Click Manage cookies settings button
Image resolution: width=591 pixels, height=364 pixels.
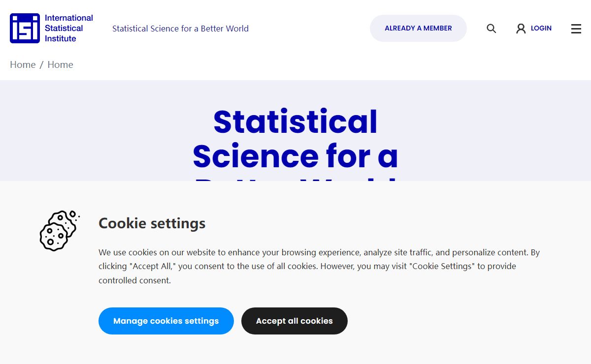pyautogui.click(x=166, y=321)
